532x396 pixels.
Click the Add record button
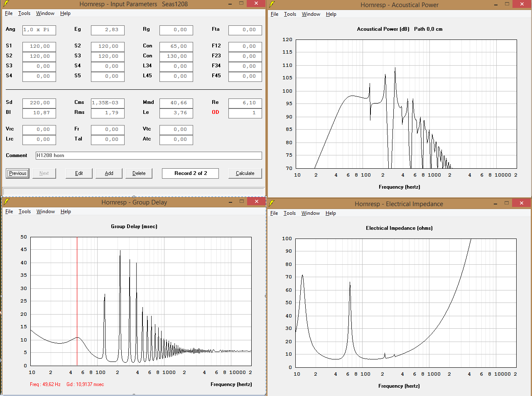(x=109, y=173)
